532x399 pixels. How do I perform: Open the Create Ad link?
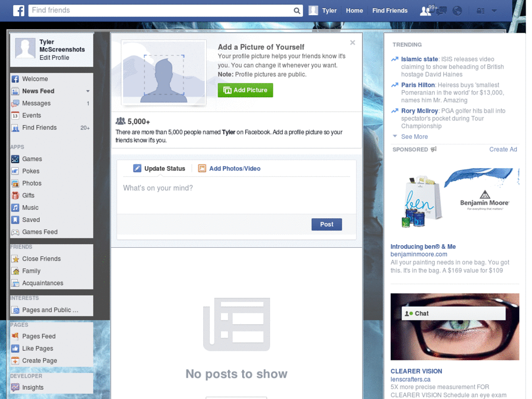coord(503,149)
